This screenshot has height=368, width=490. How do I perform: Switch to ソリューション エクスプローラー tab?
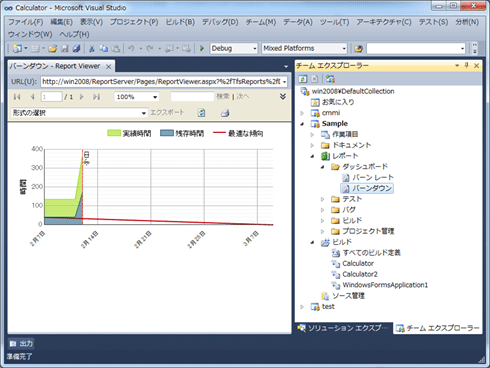(343, 328)
